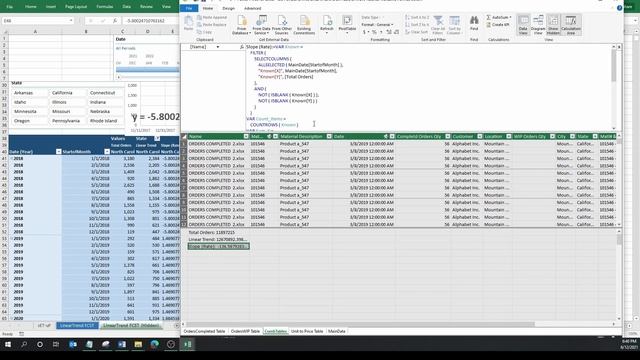Image resolution: width=640 pixels, height=360 pixels.
Task: Click the currency format icon
Action: [365, 32]
